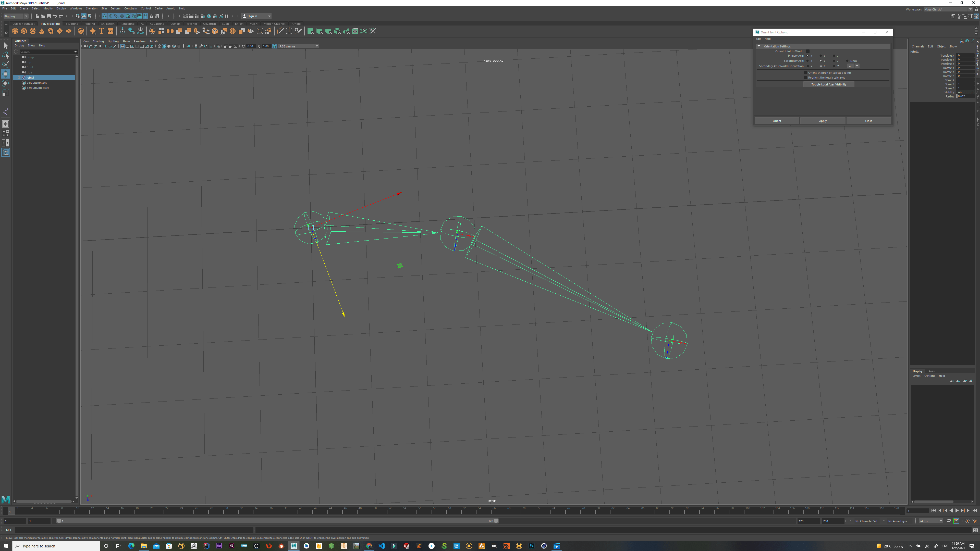Create a polygon sphere from the shelf
Viewport: 980px width, 551px height.
(x=15, y=31)
